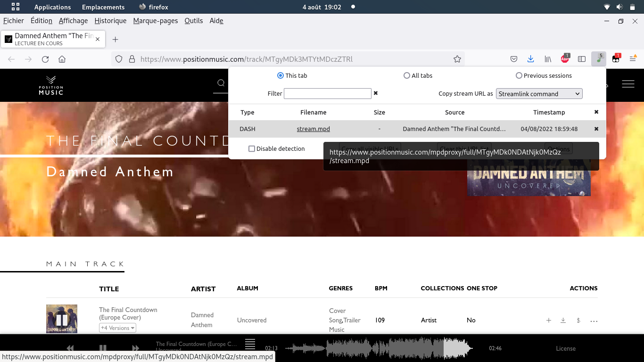This screenshot has height=362, width=644.
Task: Add The Final Countdown to a playlist
Action: (549, 321)
